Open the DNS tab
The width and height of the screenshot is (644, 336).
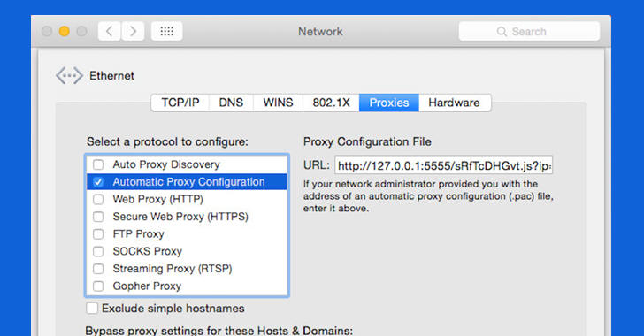click(x=231, y=103)
